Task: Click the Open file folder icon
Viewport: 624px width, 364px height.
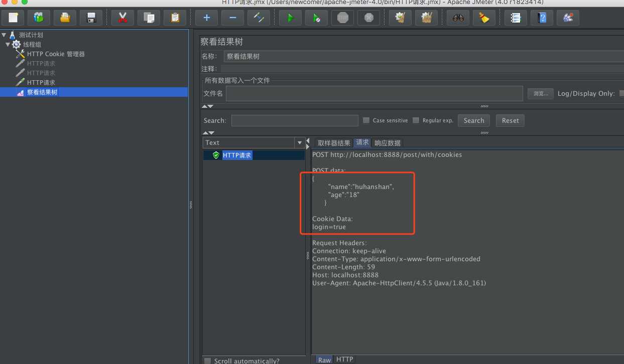Action: tap(65, 18)
